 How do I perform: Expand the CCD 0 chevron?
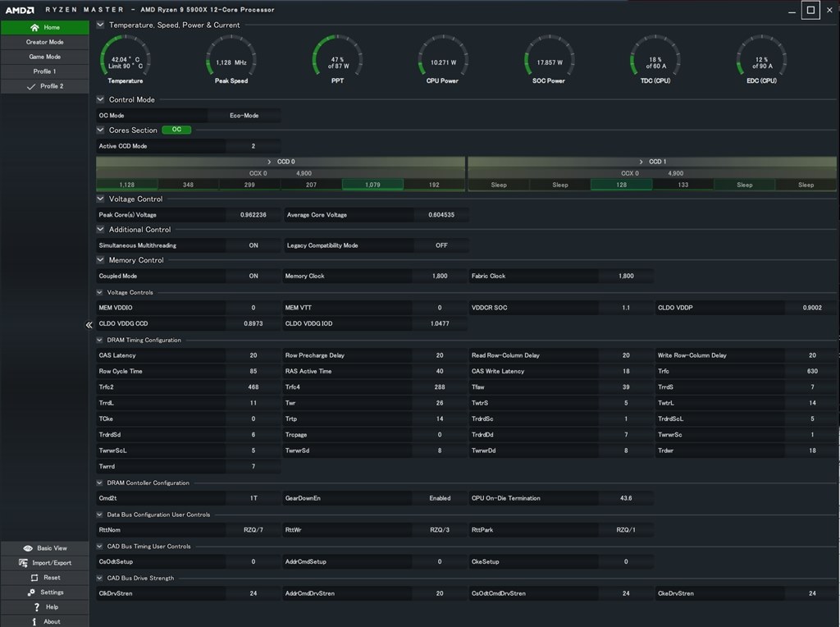pos(269,162)
